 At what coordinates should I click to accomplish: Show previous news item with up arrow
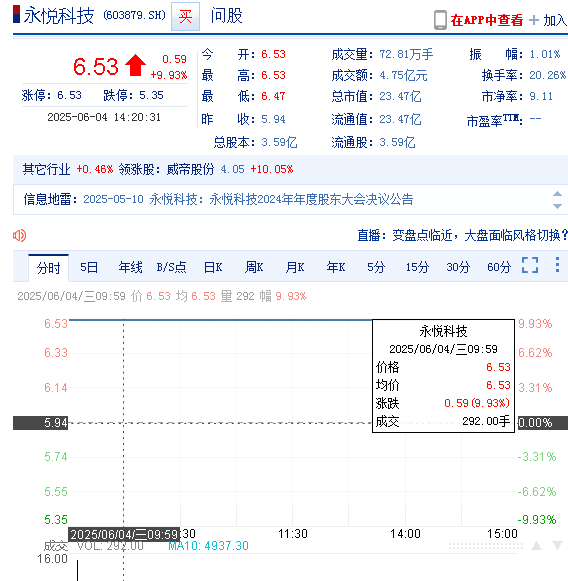[x=557, y=194]
